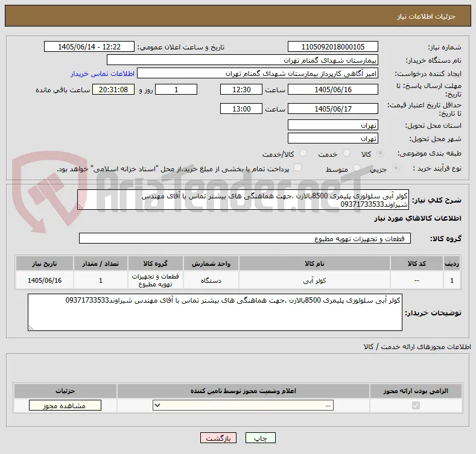Click the delivery city field تهران
Viewport: 476px width, 454px height.
332,139
